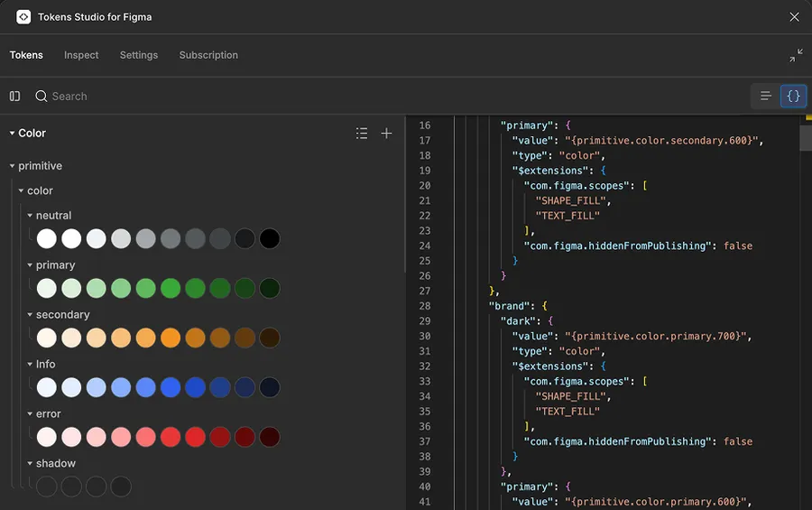Image resolution: width=812 pixels, height=510 pixels.
Task: Collapse the Color section
Action: tap(12, 134)
